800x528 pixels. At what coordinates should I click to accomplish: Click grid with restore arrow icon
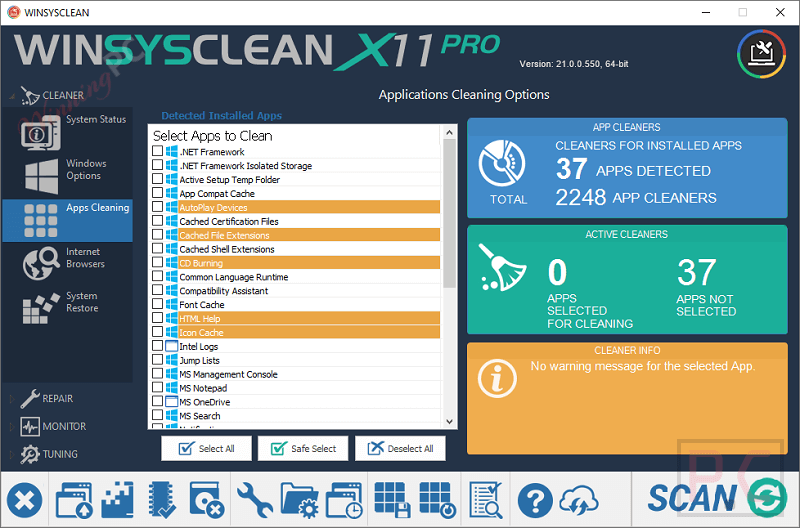pyautogui.click(x=437, y=500)
